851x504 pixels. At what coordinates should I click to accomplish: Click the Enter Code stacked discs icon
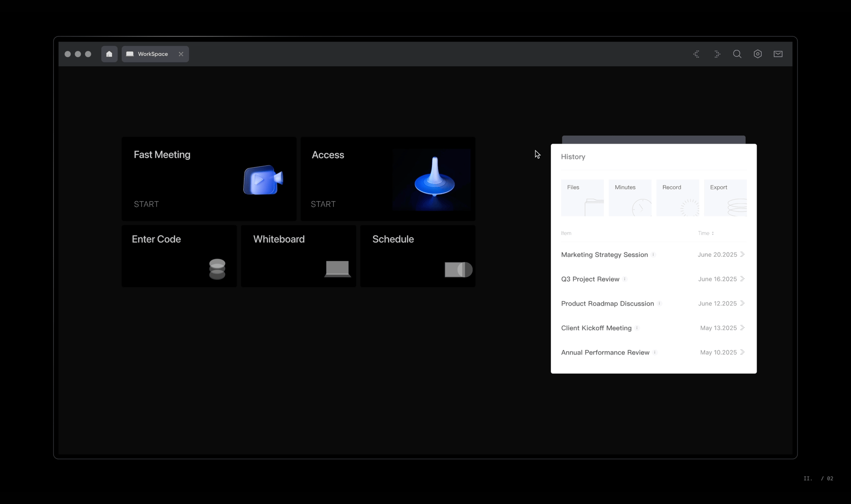[217, 269]
